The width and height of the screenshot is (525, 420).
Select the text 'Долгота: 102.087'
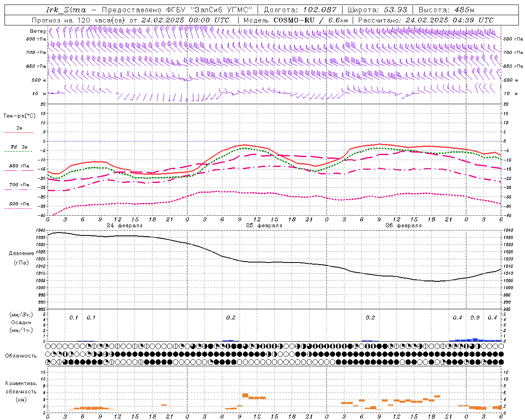click(300, 10)
